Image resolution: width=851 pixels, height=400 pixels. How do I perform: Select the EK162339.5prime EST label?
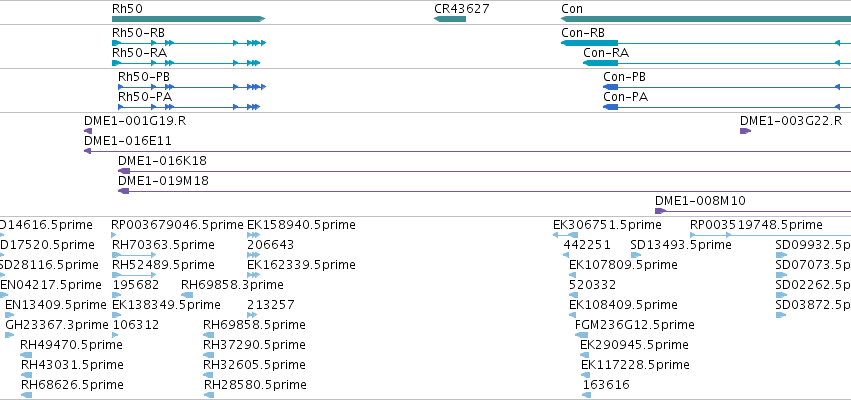(x=301, y=265)
